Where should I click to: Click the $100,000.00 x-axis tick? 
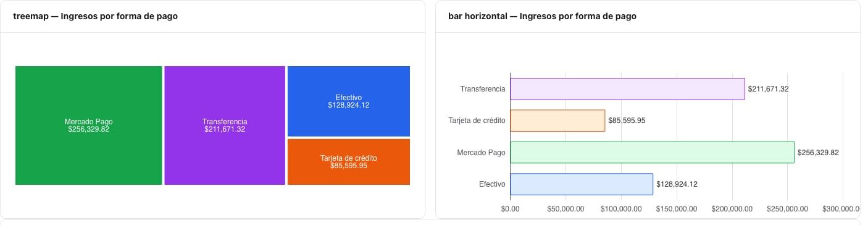click(621, 209)
